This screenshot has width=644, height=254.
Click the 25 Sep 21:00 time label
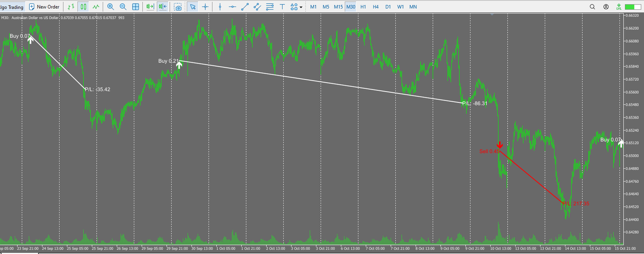(103, 248)
